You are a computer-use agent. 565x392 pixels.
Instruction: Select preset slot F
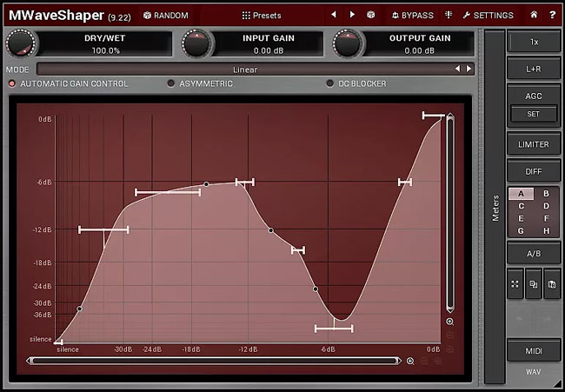(x=546, y=219)
